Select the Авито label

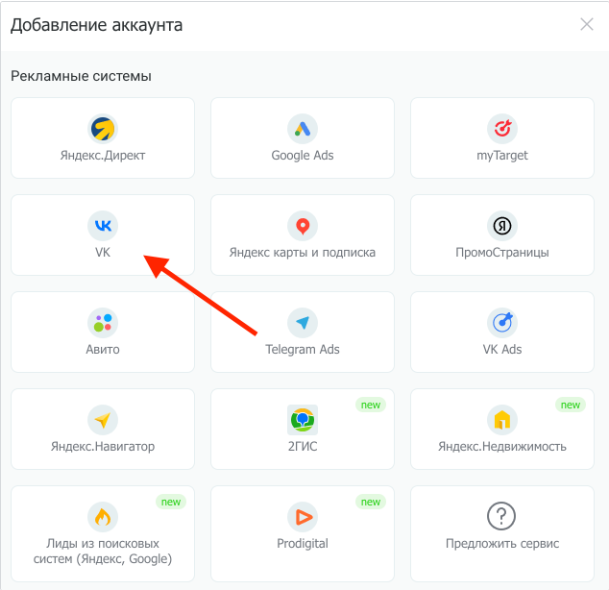click(x=103, y=350)
